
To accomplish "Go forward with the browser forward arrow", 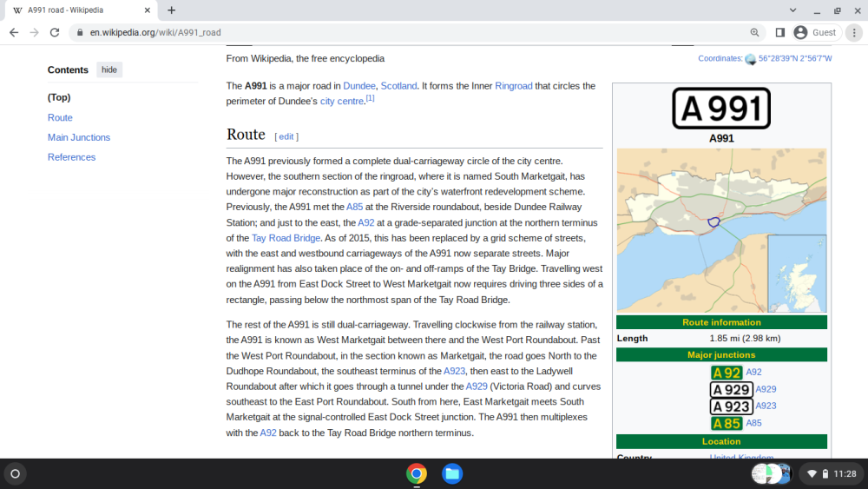I will point(35,33).
